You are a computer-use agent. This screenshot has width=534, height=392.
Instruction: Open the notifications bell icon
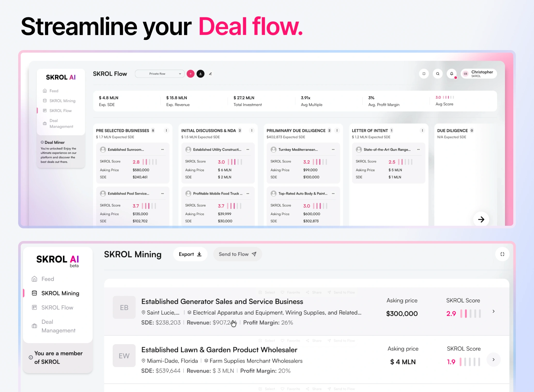(451, 74)
